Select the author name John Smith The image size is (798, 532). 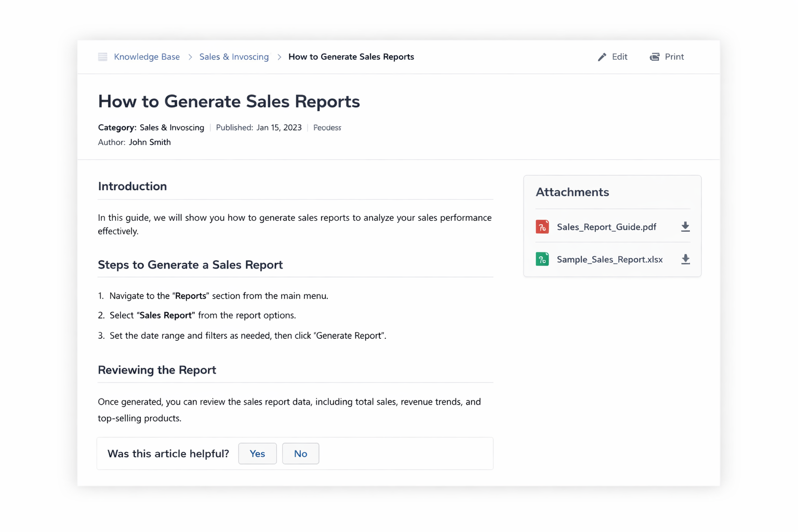pos(150,142)
